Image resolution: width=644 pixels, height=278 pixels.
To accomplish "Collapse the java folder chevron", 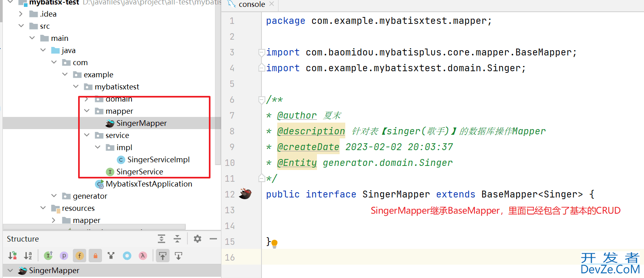I will point(43,50).
